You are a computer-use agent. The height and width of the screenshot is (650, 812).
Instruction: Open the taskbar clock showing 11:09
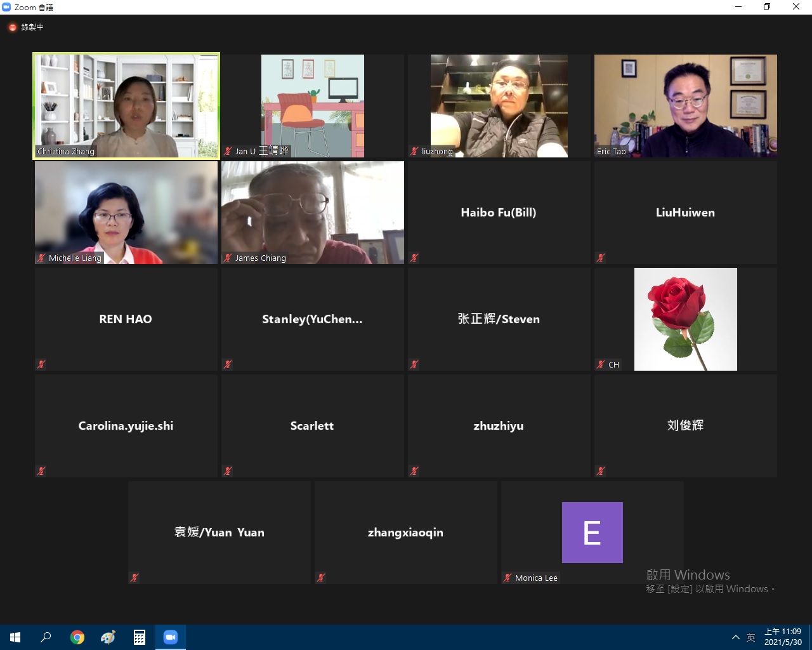pyautogui.click(x=782, y=637)
